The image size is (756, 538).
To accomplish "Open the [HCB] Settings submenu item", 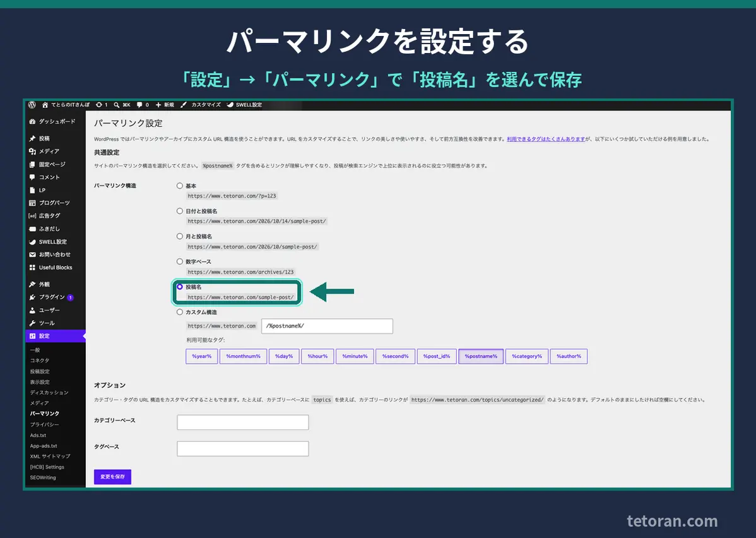I will tap(47, 467).
